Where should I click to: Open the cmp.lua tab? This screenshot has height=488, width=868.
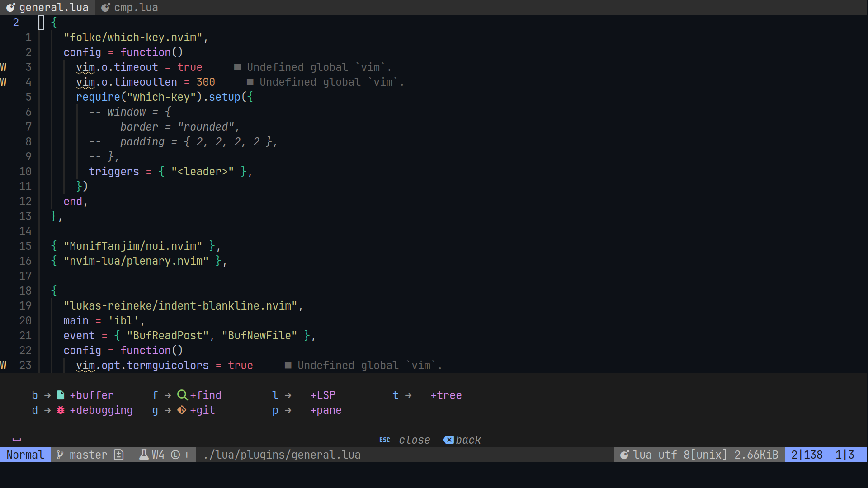pos(129,8)
